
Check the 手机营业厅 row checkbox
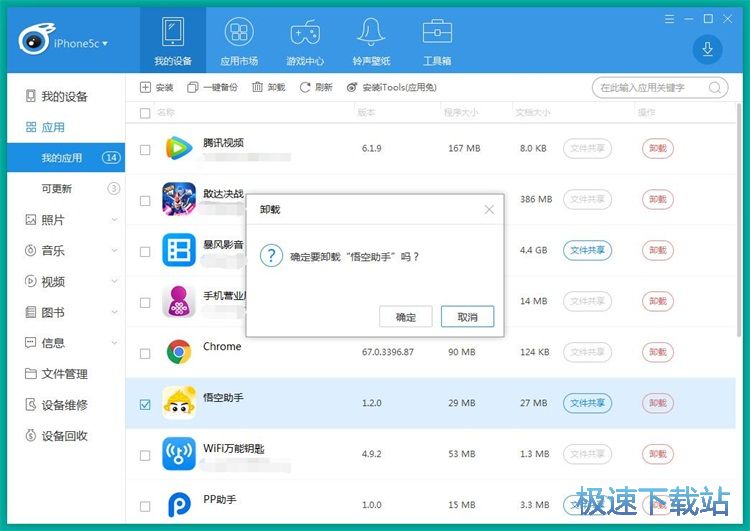(x=145, y=302)
